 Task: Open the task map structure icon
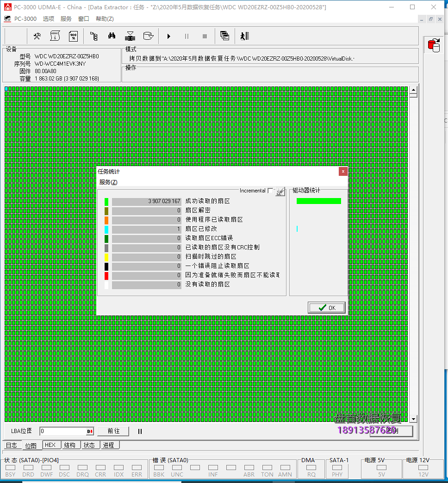tap(94, 36)
